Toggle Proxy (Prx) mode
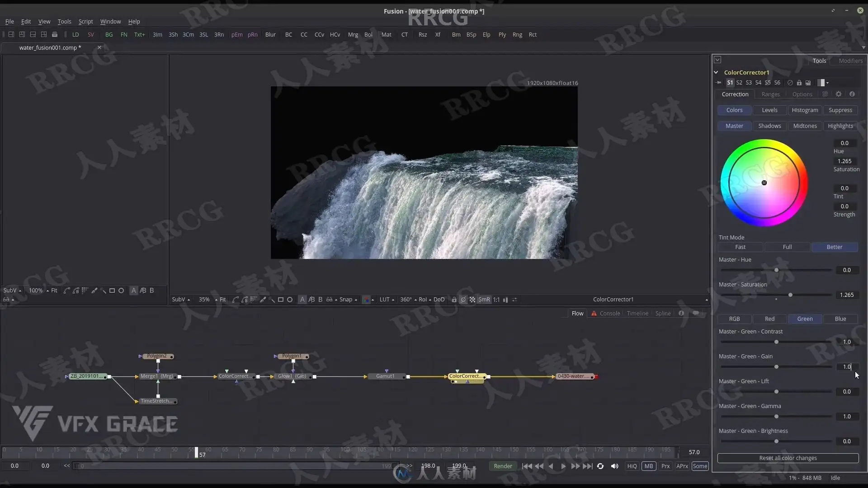868x488 pixels. (665, 466)
